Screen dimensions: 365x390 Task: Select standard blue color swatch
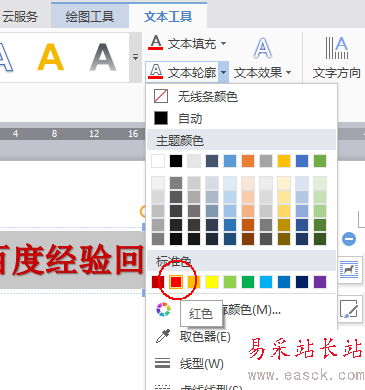[x=284, y=282]
